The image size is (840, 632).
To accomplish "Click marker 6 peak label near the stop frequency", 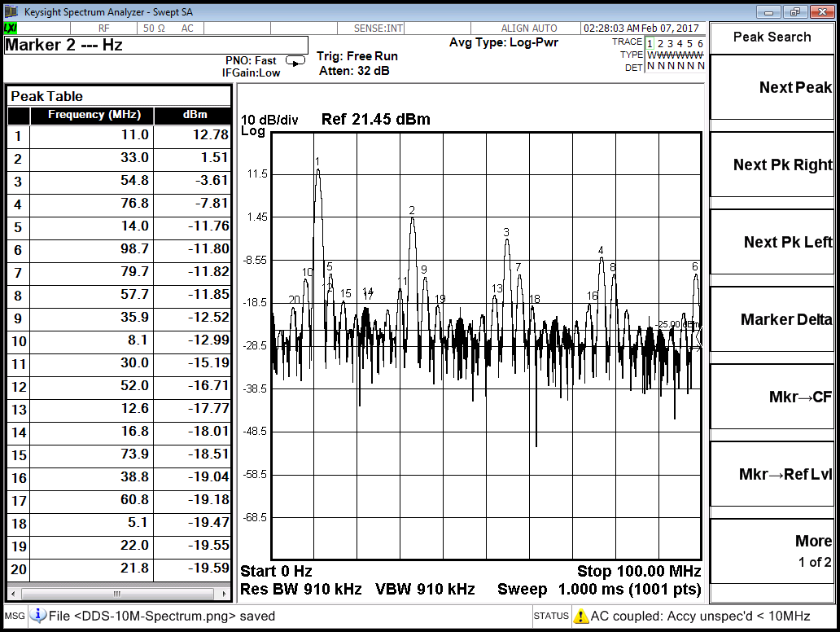I will pyautogui.click(x=695, y=266).
